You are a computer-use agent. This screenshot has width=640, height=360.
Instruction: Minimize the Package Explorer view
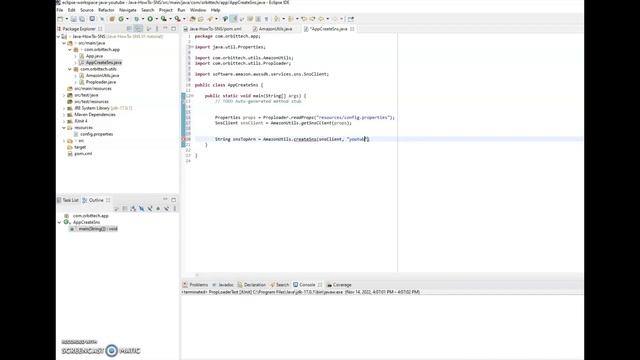(x=165, y=29)
